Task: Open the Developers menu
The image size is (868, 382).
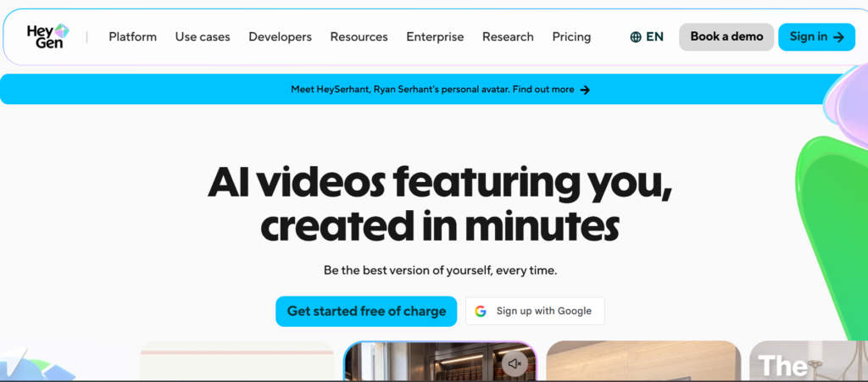Action: coord(280,37)
